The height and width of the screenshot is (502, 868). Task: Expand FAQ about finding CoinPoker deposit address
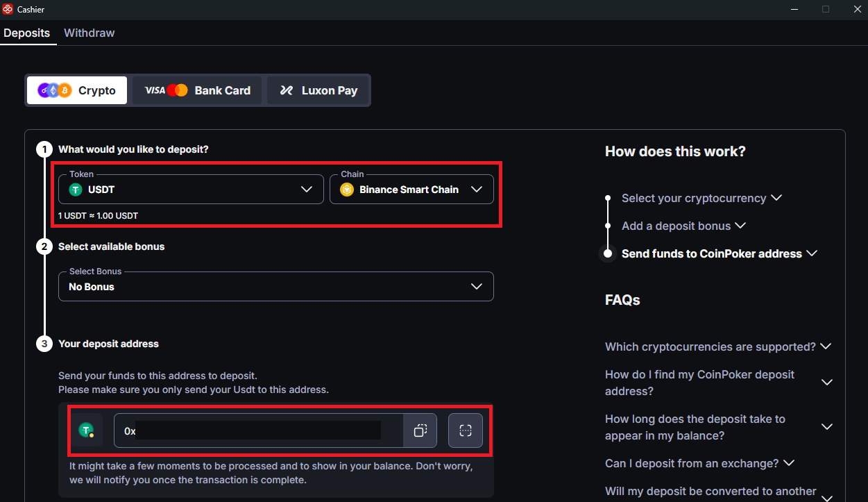718,383
